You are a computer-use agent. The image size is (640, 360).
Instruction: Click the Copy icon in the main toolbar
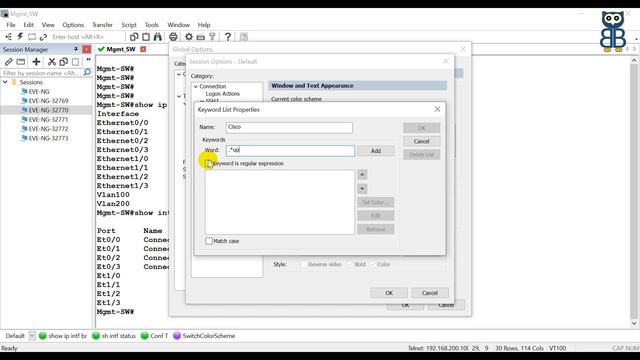coord(134,37)
